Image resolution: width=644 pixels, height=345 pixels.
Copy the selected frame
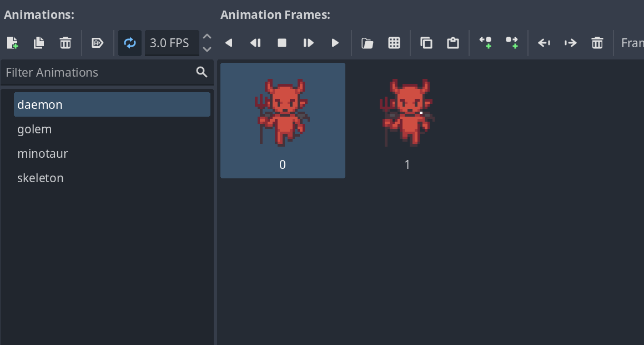[426, 43]
